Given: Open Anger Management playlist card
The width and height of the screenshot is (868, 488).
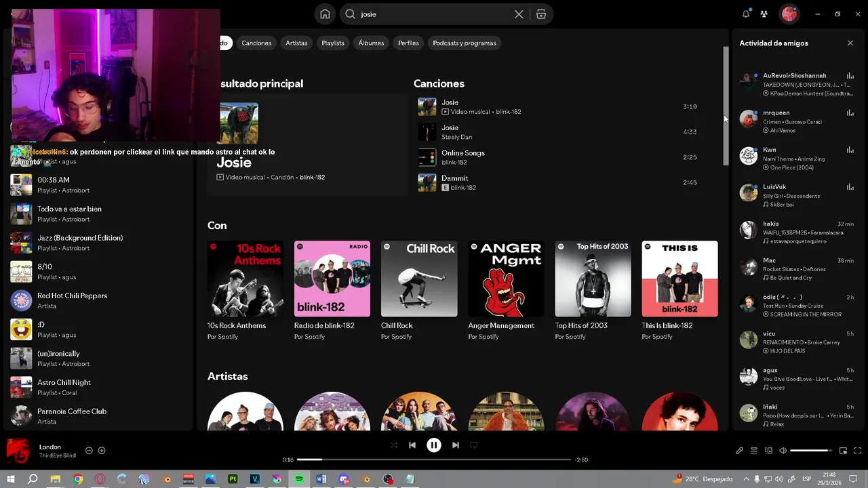Looking at the screenshot, I should point(506,291).
